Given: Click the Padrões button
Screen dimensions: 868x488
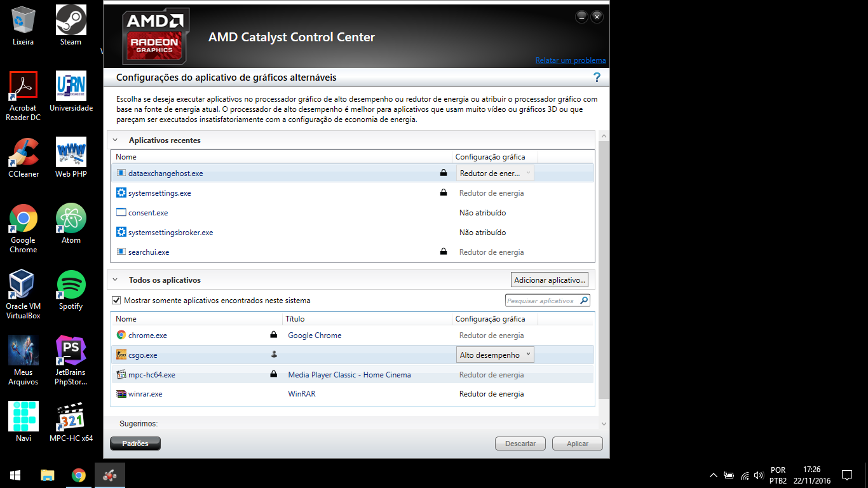Looking at the screenshot, I should click(135, 444).
